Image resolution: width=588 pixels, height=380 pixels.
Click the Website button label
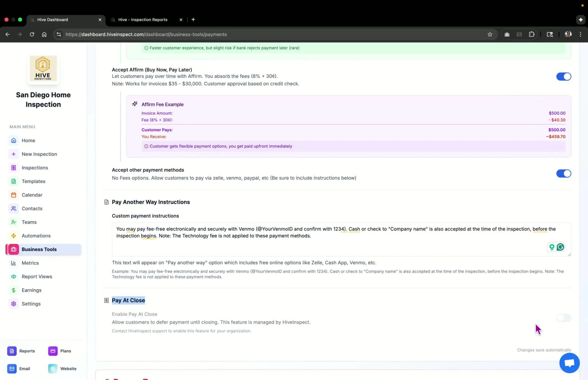(x=68, y=369)
